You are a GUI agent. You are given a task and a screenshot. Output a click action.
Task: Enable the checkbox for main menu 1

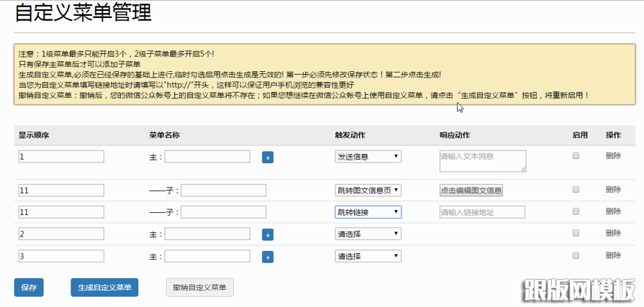576,156
